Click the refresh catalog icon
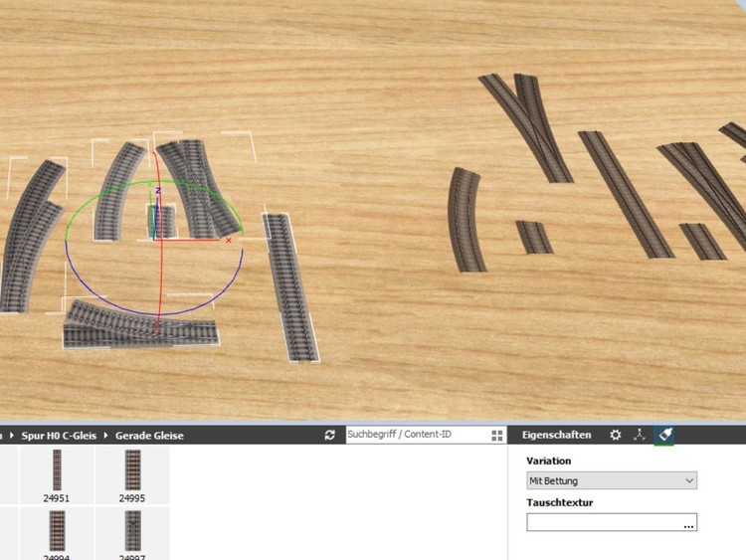 click(x=329, y=435)
